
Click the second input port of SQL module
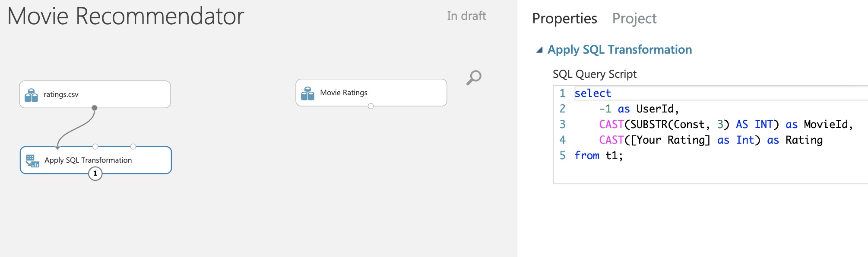coord(95,147)
